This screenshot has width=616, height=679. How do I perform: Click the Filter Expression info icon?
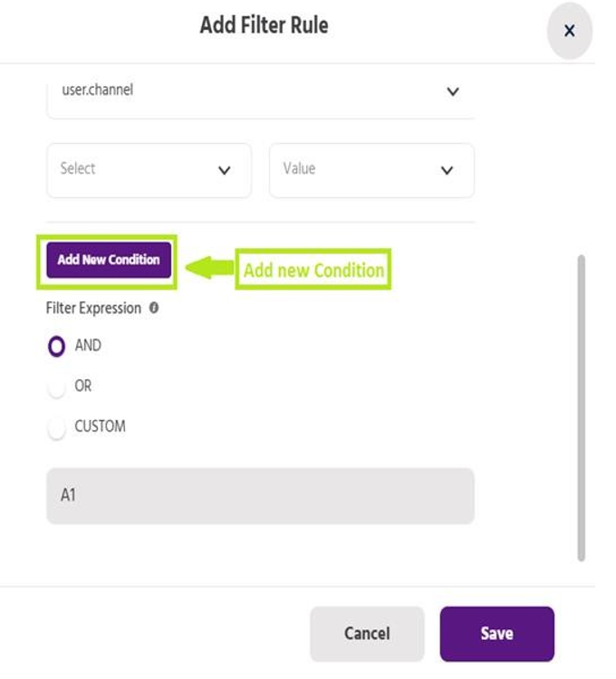(154, 308)
